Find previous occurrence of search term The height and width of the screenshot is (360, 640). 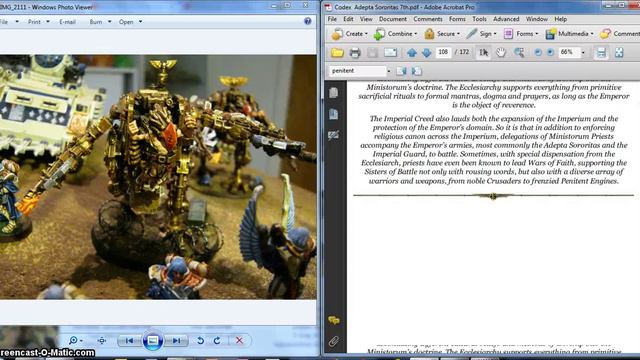tap(401, 71)
